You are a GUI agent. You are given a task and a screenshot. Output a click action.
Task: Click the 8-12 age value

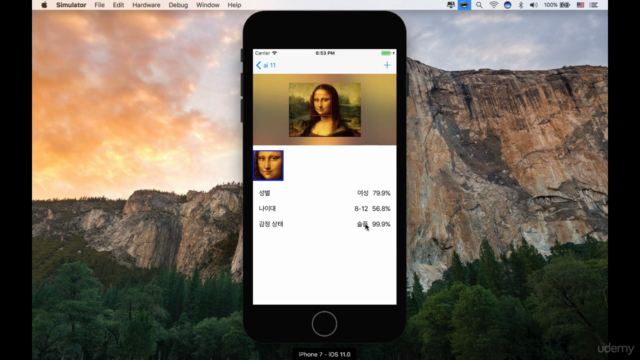point(361,209)
